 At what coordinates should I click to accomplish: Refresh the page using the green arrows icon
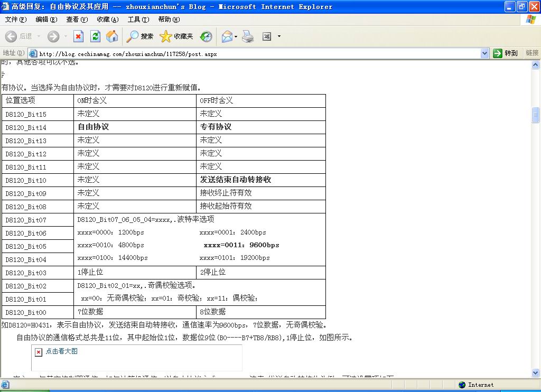[95, 36]
